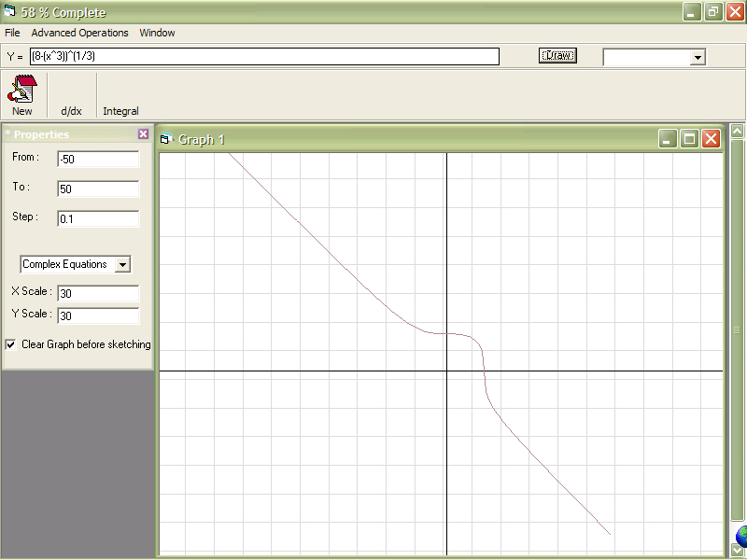
Task: Open the Advanced Operations menu
Action: 79,33
